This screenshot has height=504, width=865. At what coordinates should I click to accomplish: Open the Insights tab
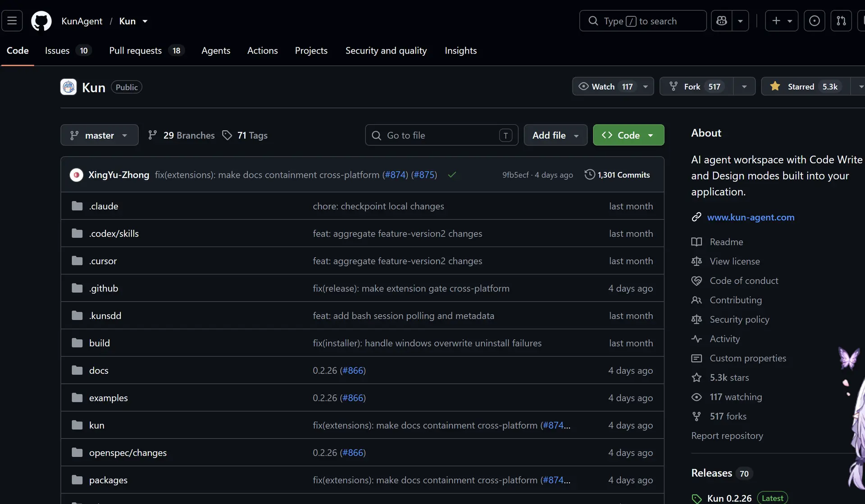tap(461, 50)
